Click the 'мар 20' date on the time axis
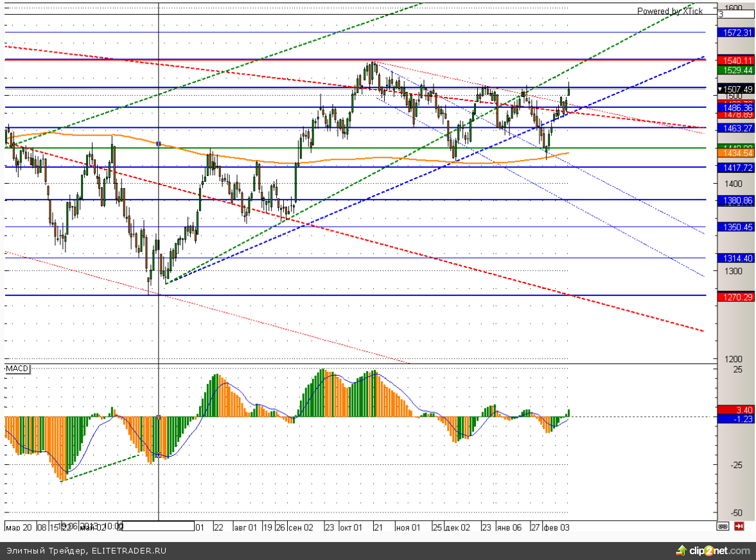 pyautogui.click(x=19, y=527)
